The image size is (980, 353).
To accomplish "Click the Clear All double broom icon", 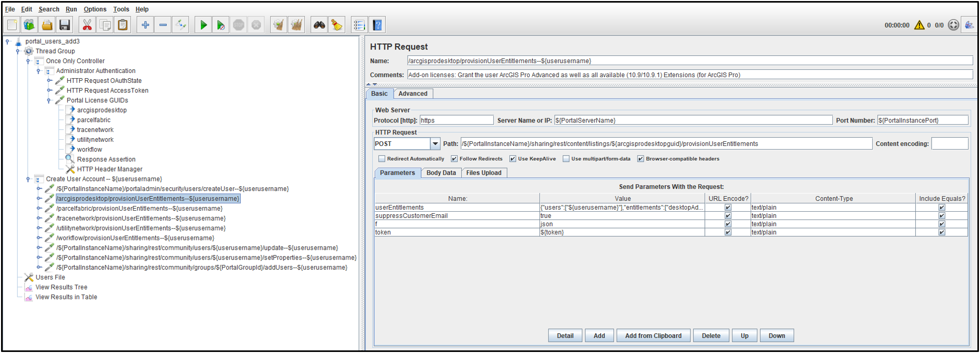I will pos(297,25).
